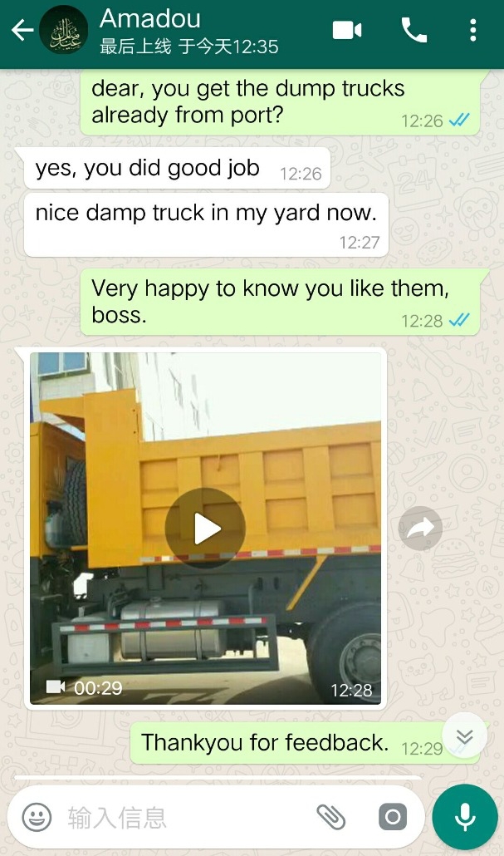Select the "nice damp truck in my yard now." message
The image size is (504, 856).
click(x=206, y=224)
